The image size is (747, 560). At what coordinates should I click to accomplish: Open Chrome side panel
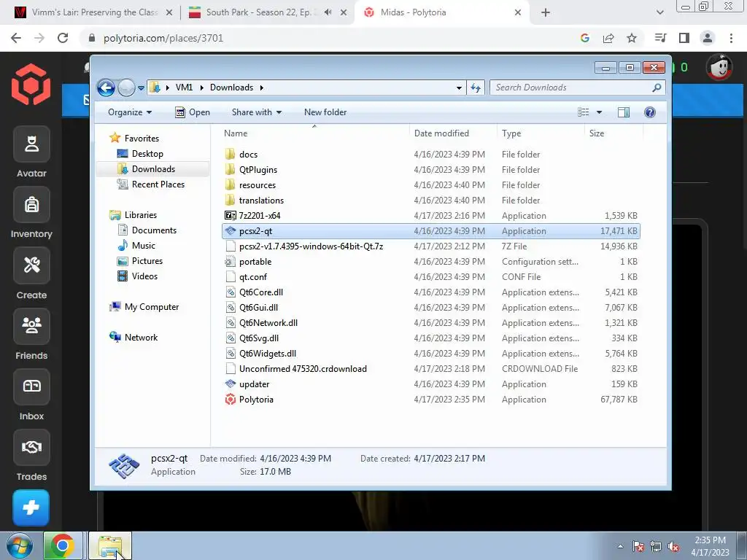[x=684, y=38]
